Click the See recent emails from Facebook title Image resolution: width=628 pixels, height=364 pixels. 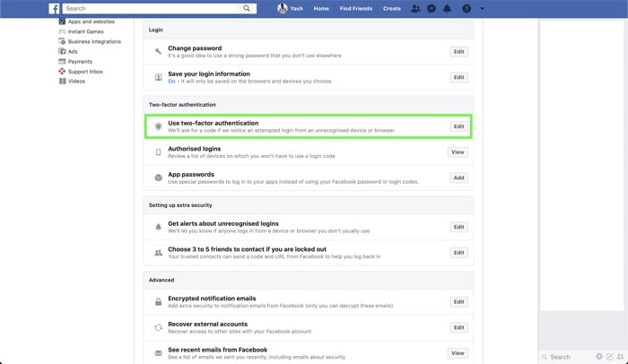(x=217, y=350)
